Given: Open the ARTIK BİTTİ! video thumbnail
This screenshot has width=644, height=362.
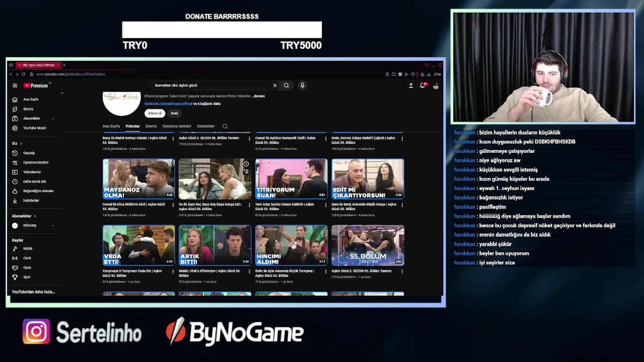Looking at the screenshot, I should click(215, 245).
